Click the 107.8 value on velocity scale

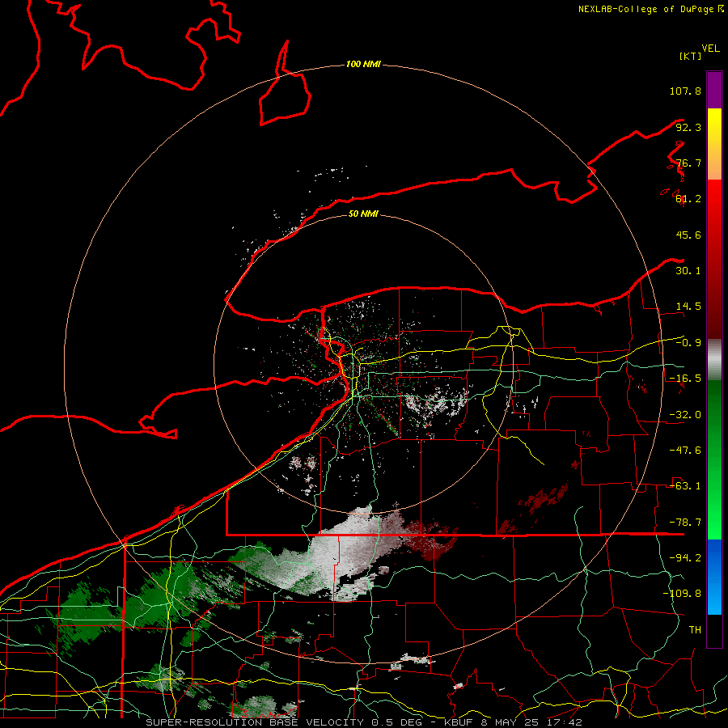point(685,91)
